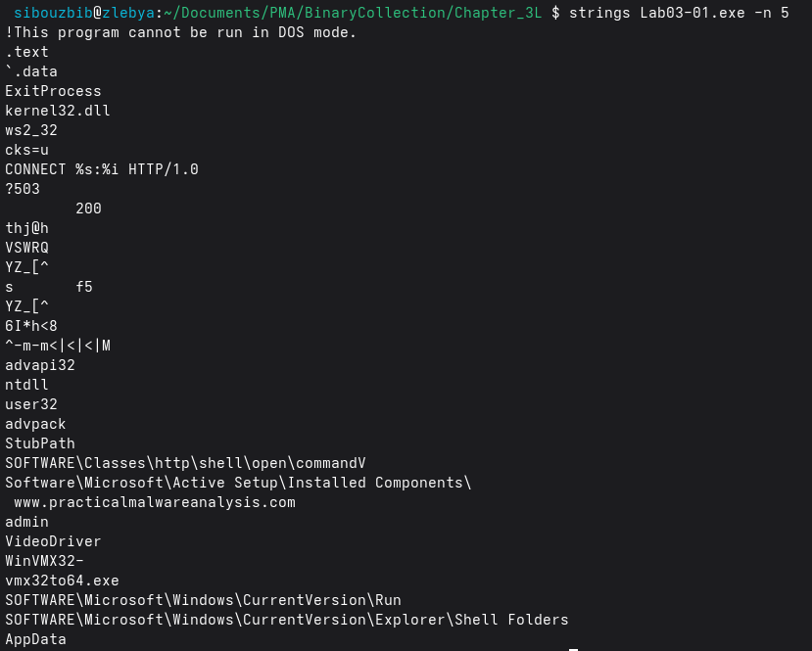Click the 'VideoDriver' output line
Viewport: 812px width, 651px height.
click(x=53, y=541)
